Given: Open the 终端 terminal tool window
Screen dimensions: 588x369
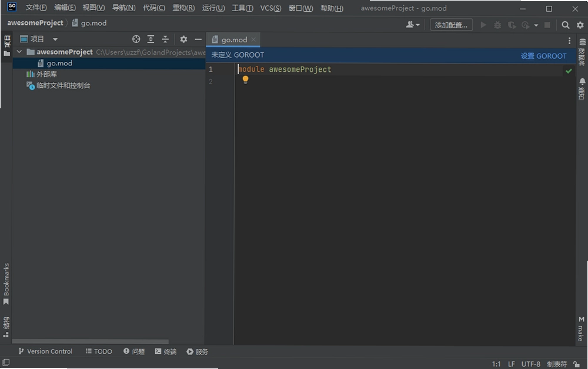Looking at the screenshot, I should (x=165, y=351).
